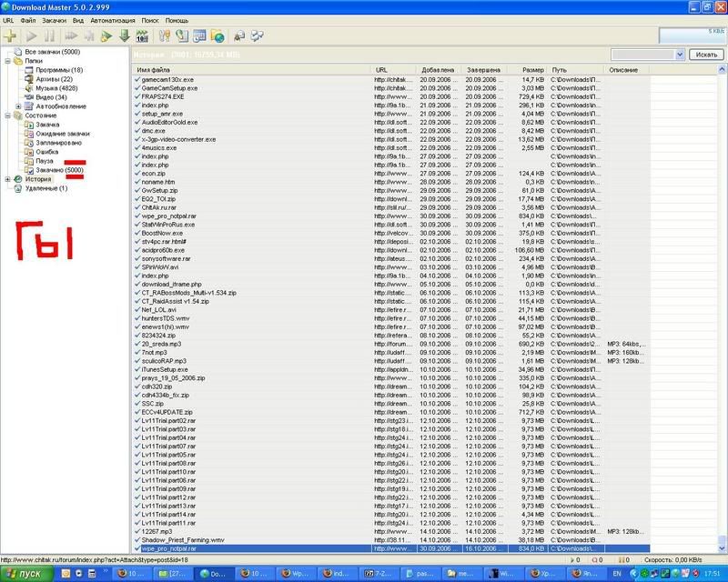Open the 'Автоматизация' menu
Screen dimensions: 728x582
pos(113,20)
